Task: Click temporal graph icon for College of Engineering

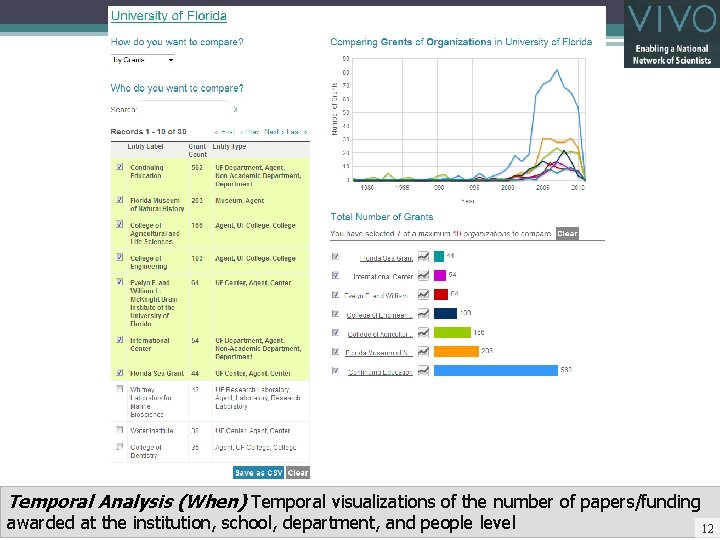Action: pos(423,314)
